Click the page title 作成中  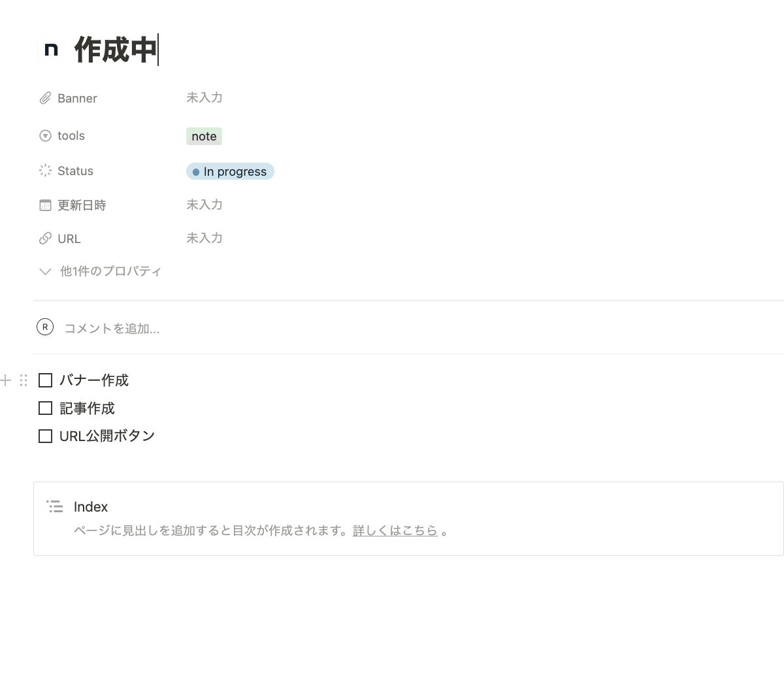click(x=115, y=50)
